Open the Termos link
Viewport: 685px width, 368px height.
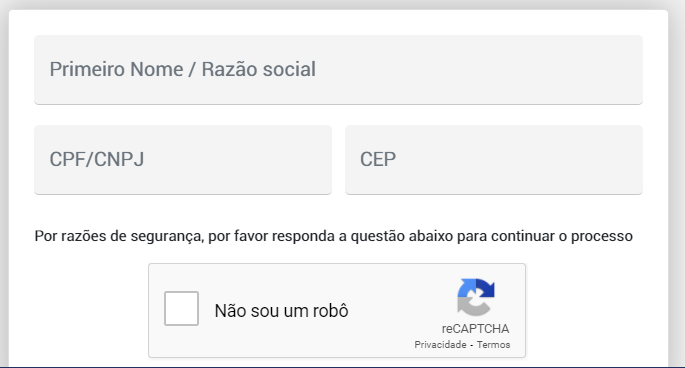493,345
